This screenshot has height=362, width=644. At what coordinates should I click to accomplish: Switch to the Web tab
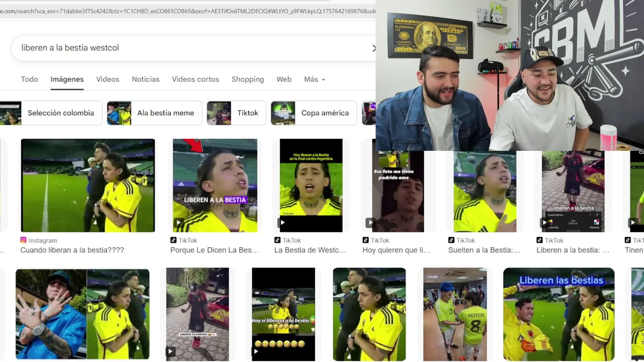coord(284,79)
